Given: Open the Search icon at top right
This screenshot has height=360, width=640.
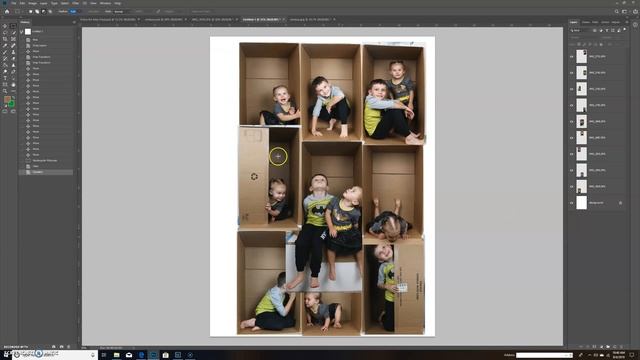Looking at the screenshot, I should coord(617,11).
